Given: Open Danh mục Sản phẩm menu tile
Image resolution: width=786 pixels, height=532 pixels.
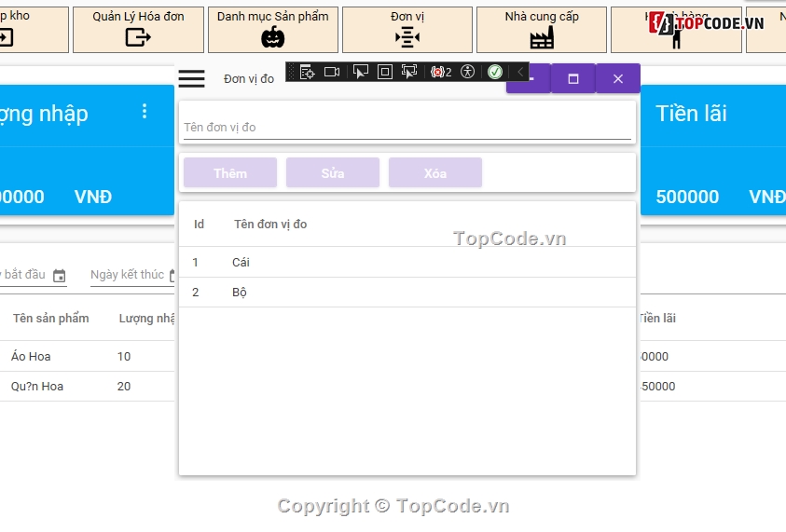Looking at the screenshot, I should coord(273,30).
